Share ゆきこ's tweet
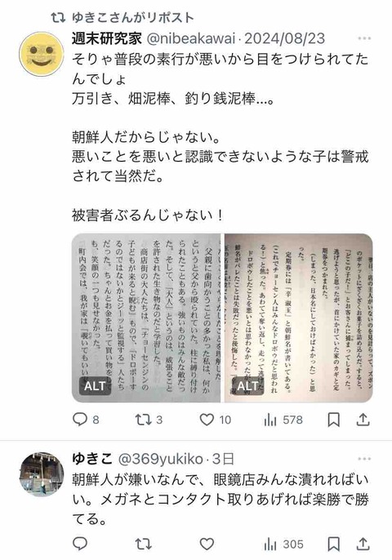This screenshot has height=560, width=392. (x=363, y=544)
